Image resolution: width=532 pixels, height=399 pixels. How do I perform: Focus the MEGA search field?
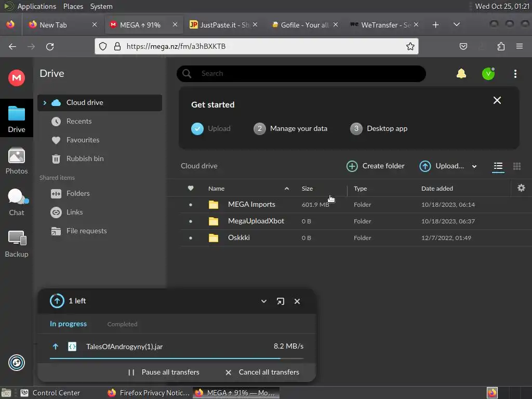click(x=301, y=74)
